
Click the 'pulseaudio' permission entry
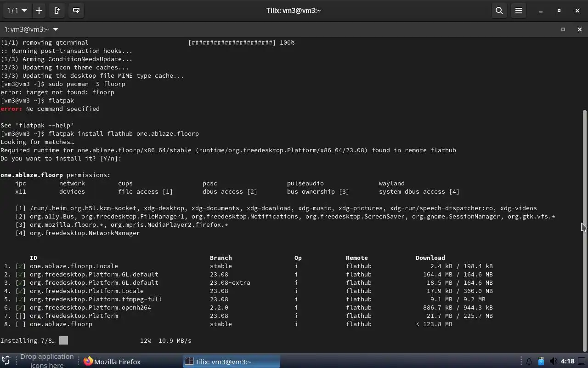(305, 183)
